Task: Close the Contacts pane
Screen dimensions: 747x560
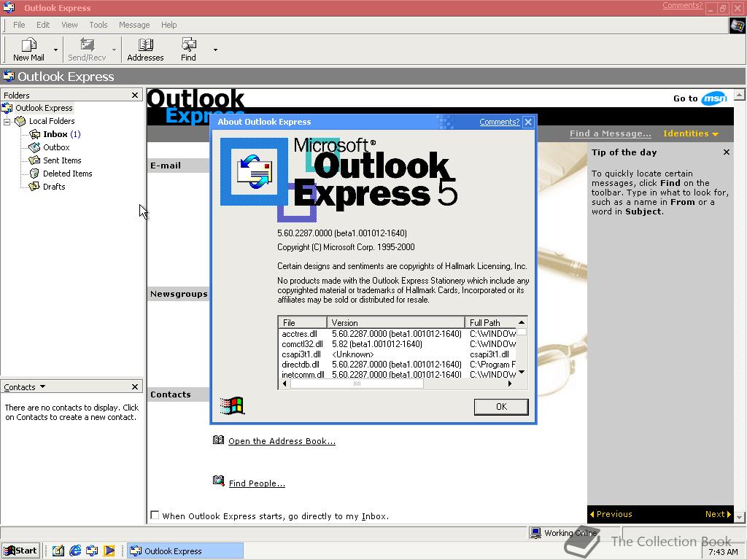Action: 135,386
